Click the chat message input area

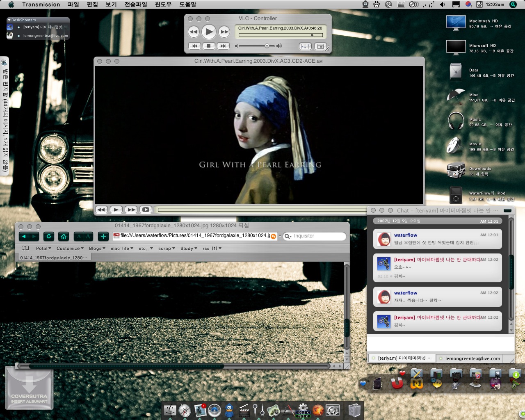(x=441, y=344)
